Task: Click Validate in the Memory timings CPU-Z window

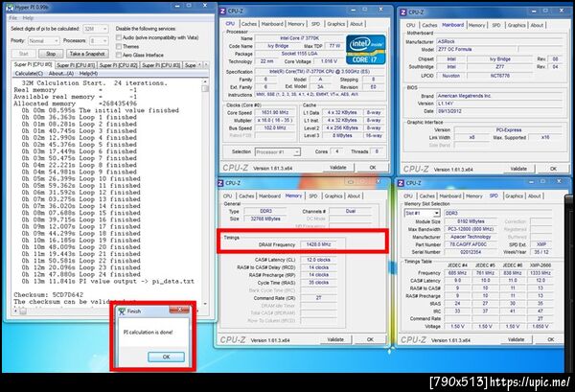Action: pyautogui.click(x=335, y=339)
